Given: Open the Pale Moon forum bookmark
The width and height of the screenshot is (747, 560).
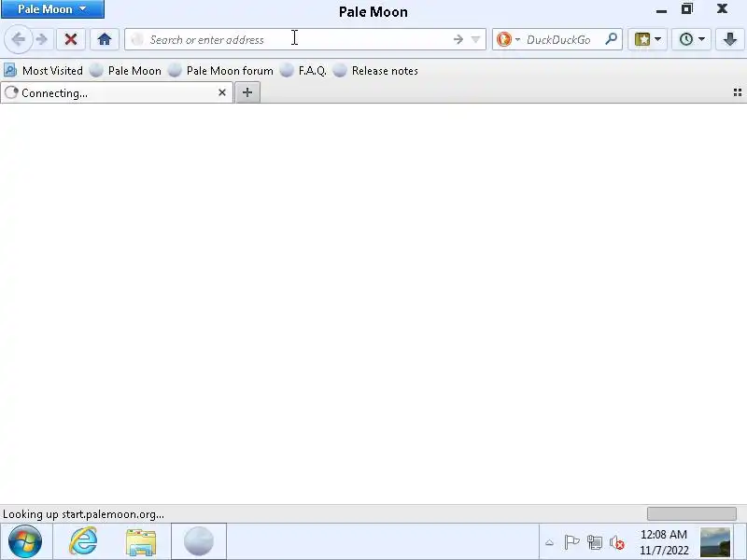Looking at the screenshot, I should pos(221,71).
